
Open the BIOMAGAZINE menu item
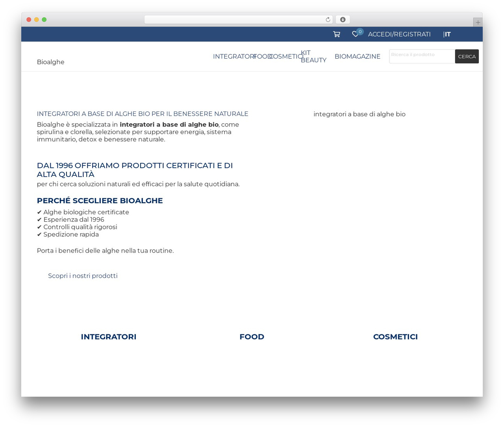358,56
